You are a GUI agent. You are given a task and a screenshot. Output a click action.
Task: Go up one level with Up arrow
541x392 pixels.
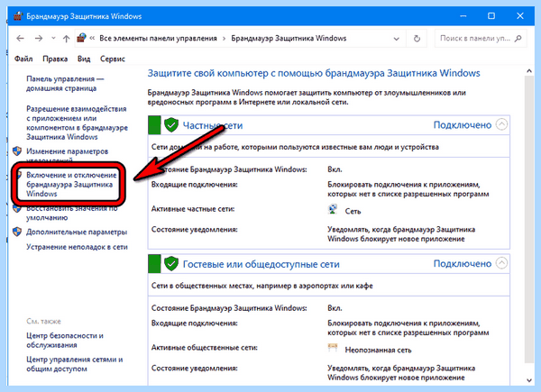tap(66, 39)
